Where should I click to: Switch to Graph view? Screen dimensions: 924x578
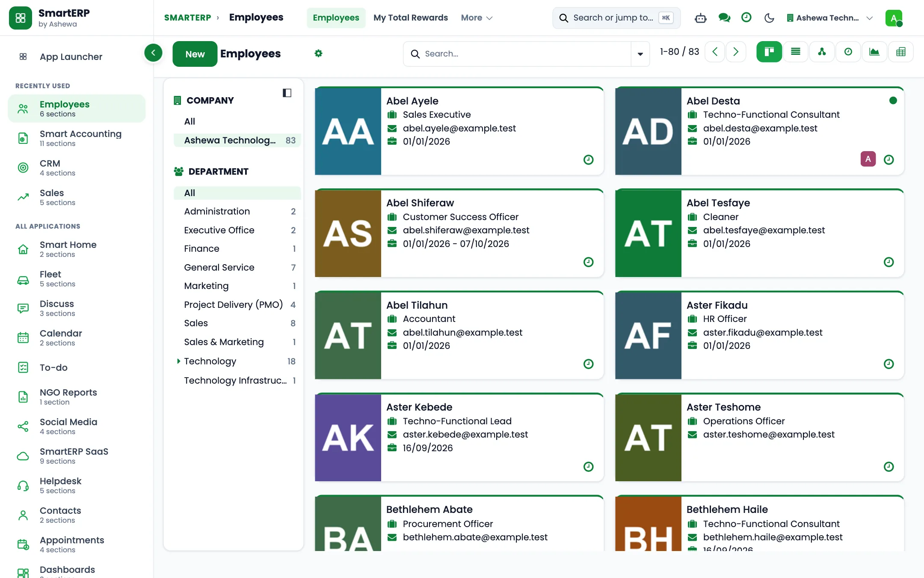click(874, 52)
